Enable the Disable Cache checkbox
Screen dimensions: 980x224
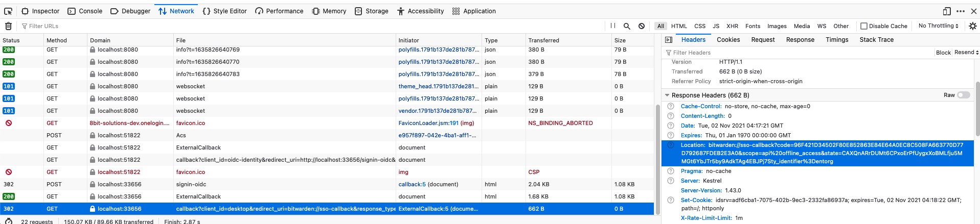tap(864, 26)
